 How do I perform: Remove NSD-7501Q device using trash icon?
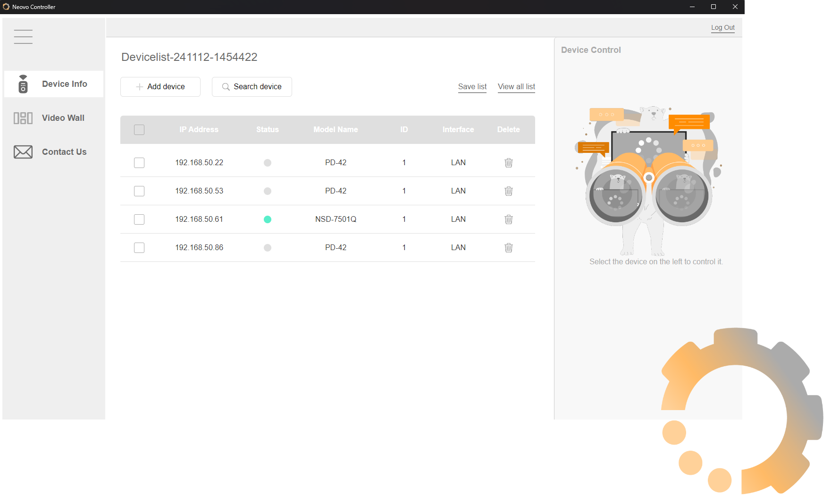pyautogui.click(x=508, y=219)
